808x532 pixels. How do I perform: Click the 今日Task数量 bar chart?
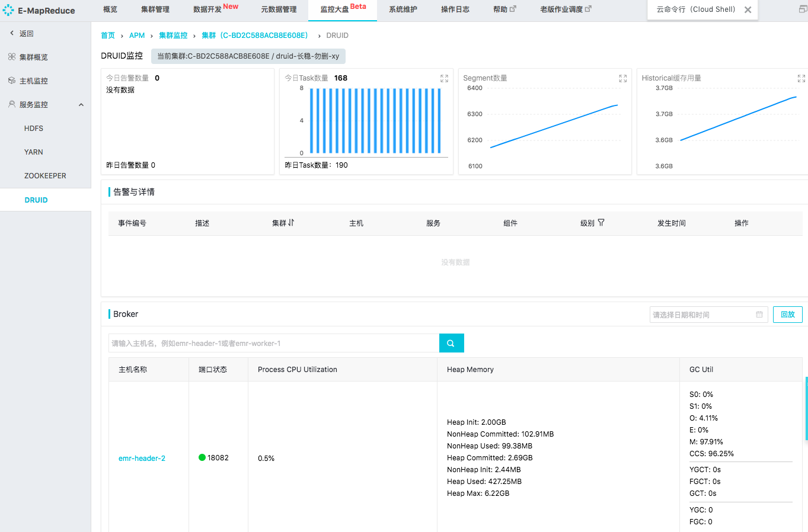pos(375,121)
